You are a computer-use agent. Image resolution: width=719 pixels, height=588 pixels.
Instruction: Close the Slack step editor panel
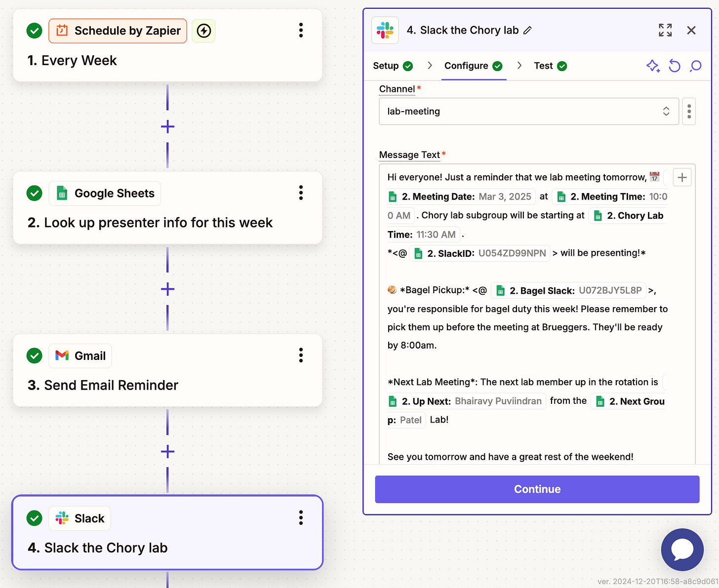coord(691,30)
